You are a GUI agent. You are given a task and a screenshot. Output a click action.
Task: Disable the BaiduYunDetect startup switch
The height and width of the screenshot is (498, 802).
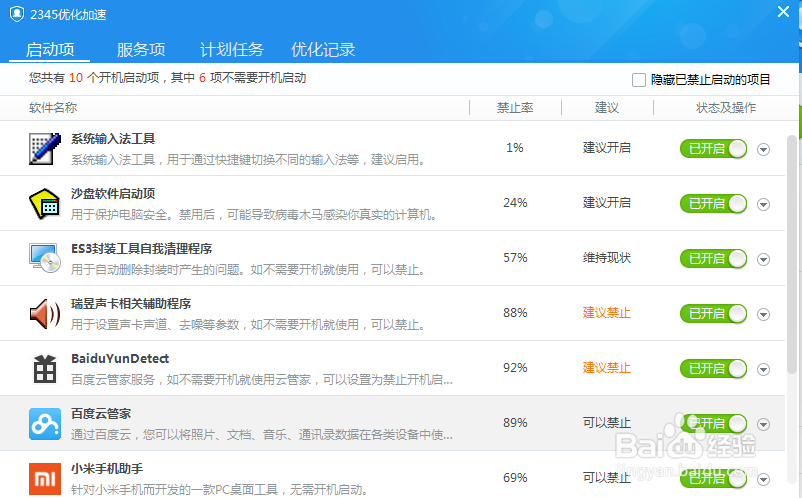pyautogui.click(x=713, y=369)
